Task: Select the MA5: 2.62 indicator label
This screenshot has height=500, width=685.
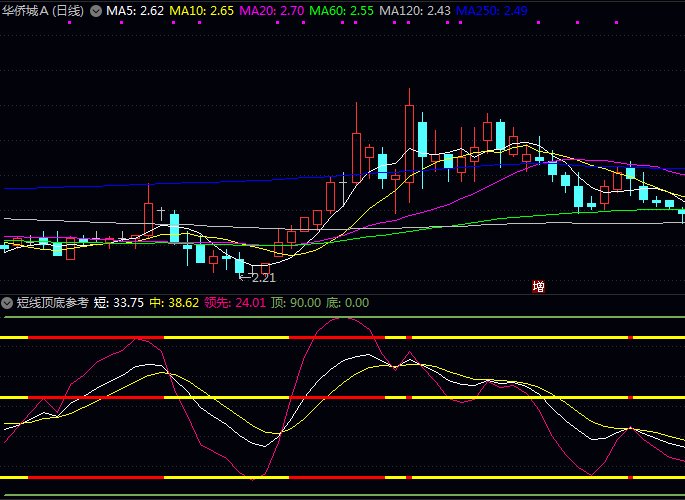Action: tap(135, 11)
